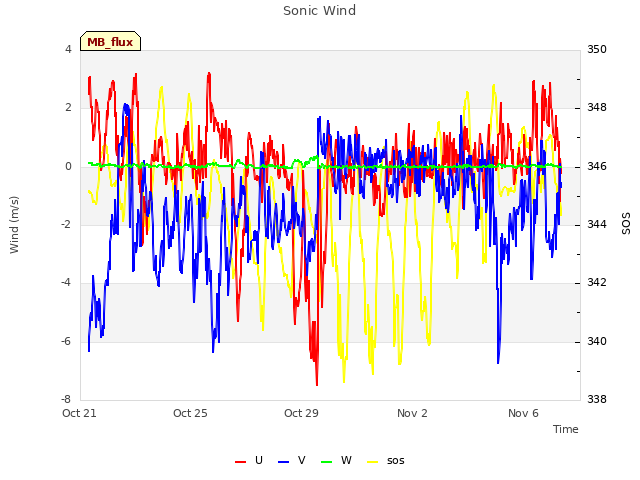Click the -4 left axis value
The width and height of the screenshot is (640, 480).
pos(66,282)
